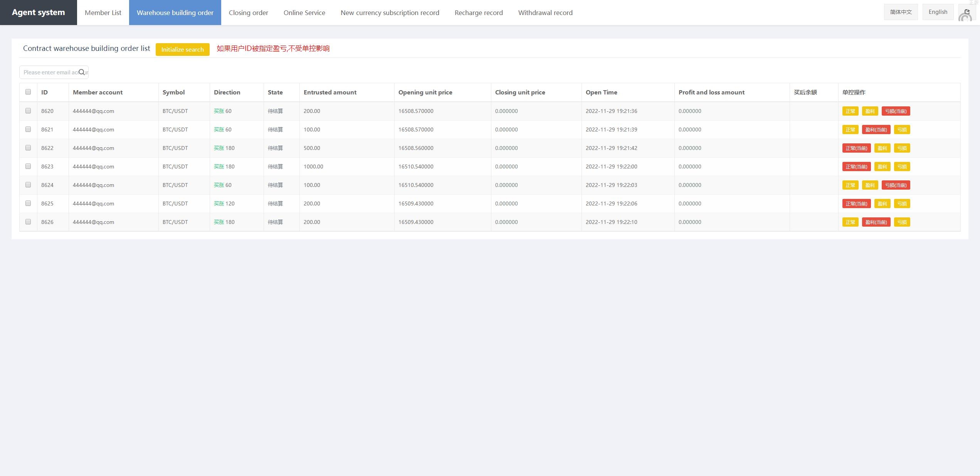Open the Member List tab

point(103,13)
